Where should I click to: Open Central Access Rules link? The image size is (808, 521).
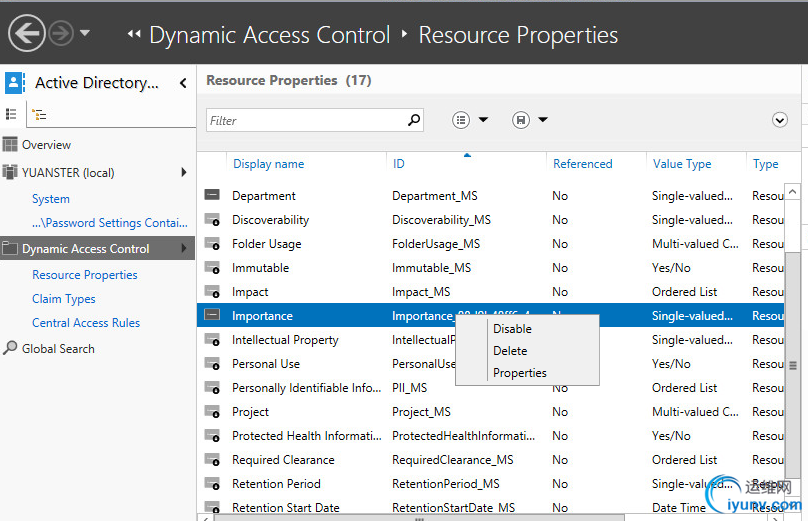pos(86,323)
